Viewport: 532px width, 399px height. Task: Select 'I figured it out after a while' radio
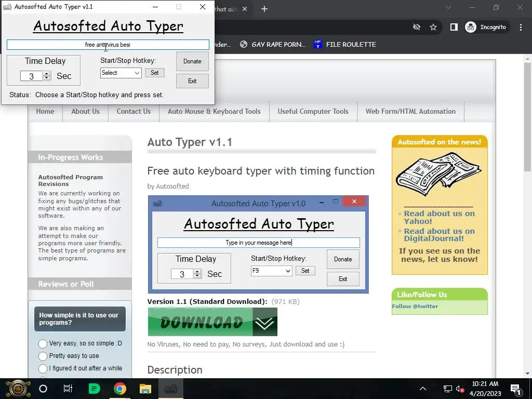coord(43,368)
